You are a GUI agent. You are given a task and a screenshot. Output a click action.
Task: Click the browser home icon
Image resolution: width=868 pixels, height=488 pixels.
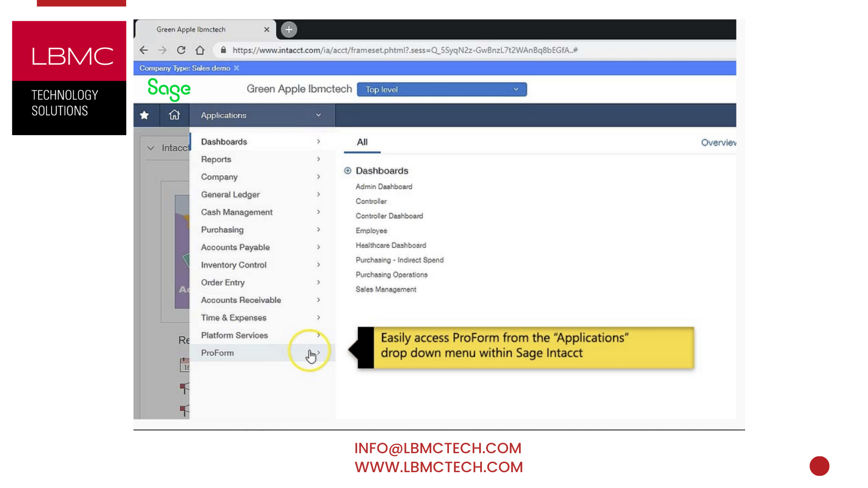tap(200, 50)
